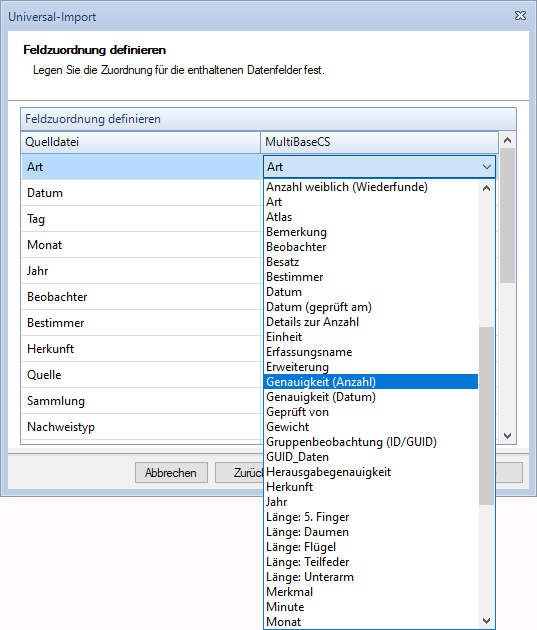
Task: Choose 'Atlas' from the dropdown list
Action: coord(371,217)
